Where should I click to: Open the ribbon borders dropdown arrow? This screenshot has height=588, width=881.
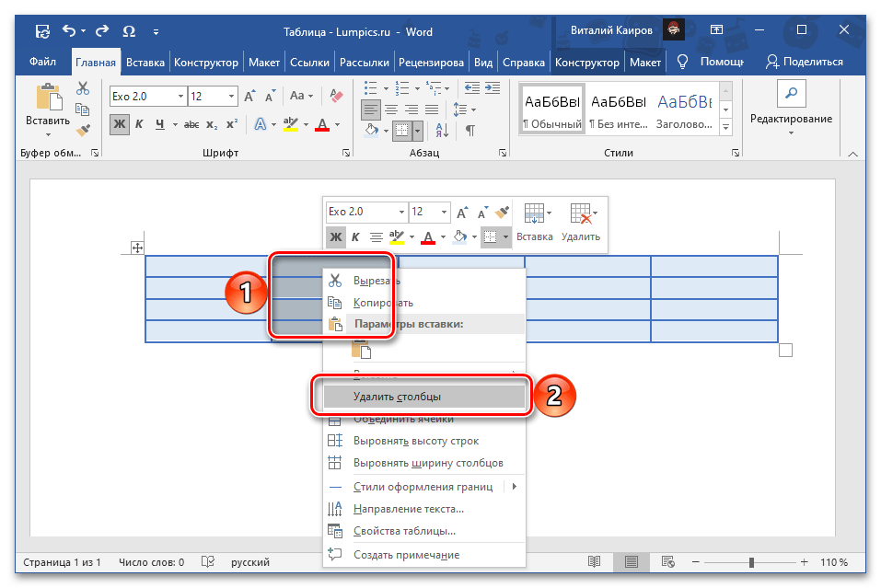(x=417, y=131)
